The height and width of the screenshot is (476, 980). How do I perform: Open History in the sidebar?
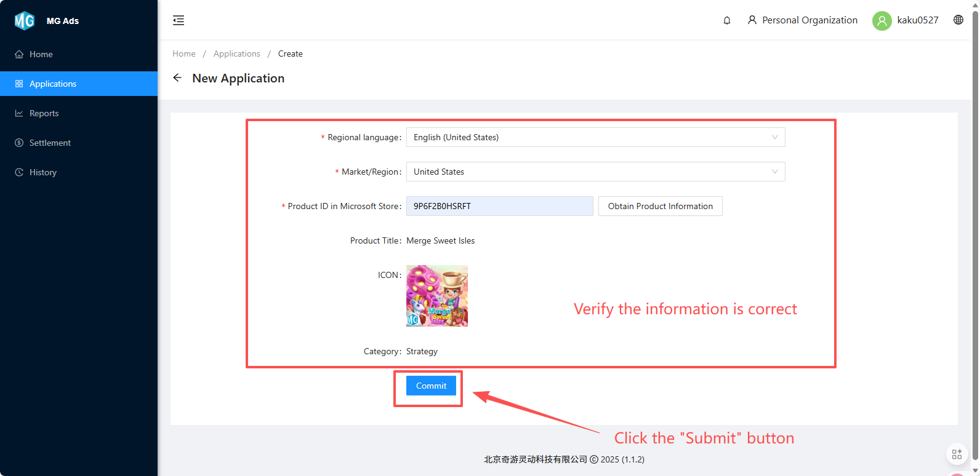coord(42,172)
